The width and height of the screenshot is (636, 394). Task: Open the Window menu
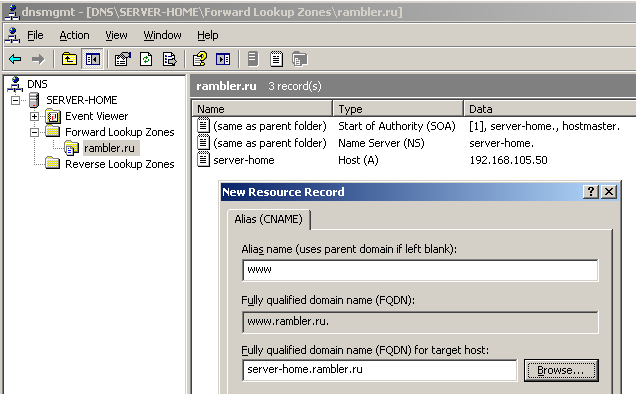[x=162, y=35]
